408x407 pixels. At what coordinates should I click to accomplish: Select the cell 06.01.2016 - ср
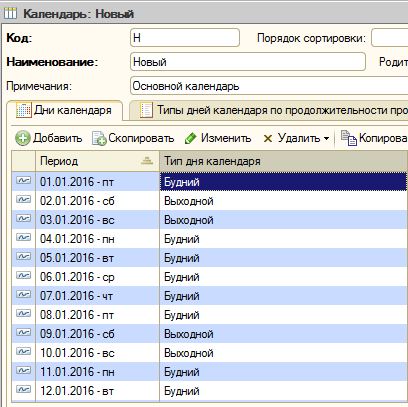(x=97, y=277)
